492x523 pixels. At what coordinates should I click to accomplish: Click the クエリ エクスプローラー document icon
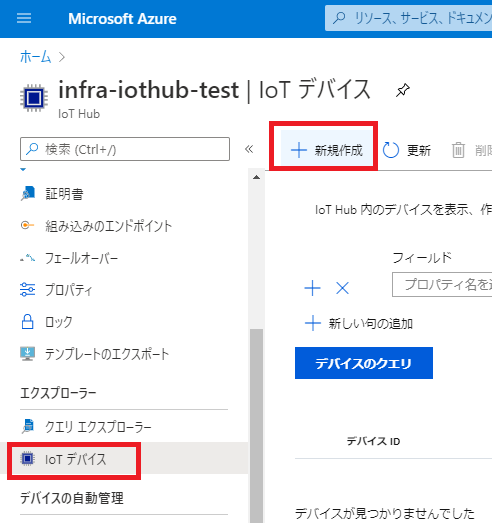click(x=28, y=426)
